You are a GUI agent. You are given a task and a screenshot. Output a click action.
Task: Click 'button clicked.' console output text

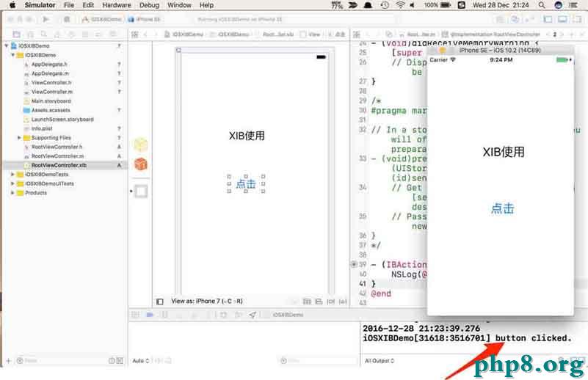534,338
